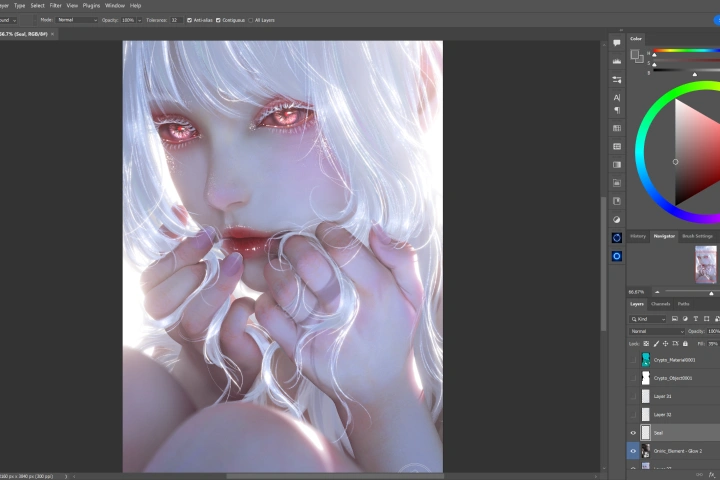Open the blue ring plugin panel icon
The width and height of the screenshot is (720, 480).
click(617, 237)
